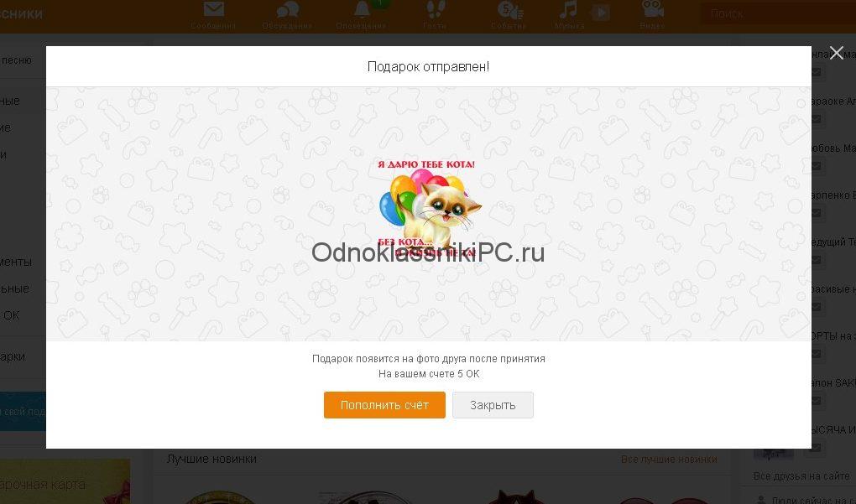Click the cat gift image

pos(427,210)
